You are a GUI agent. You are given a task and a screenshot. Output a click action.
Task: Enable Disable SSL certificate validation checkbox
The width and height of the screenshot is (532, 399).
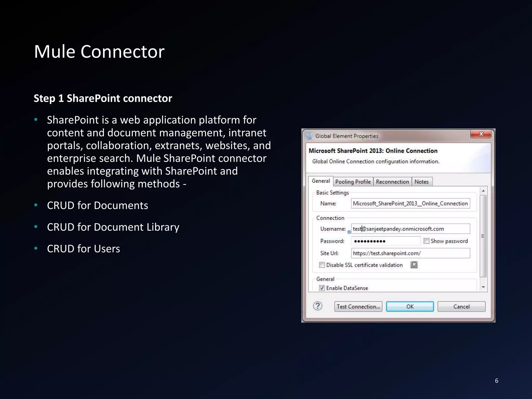point(322,265)
